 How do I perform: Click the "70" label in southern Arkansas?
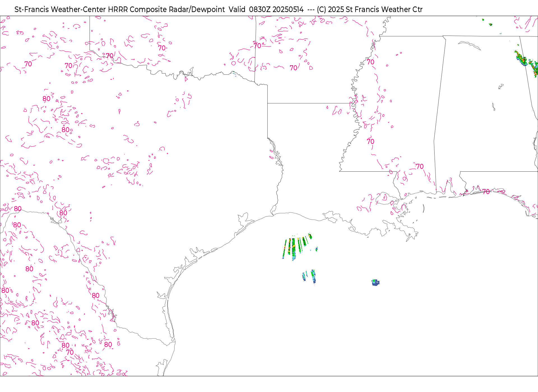294,68
